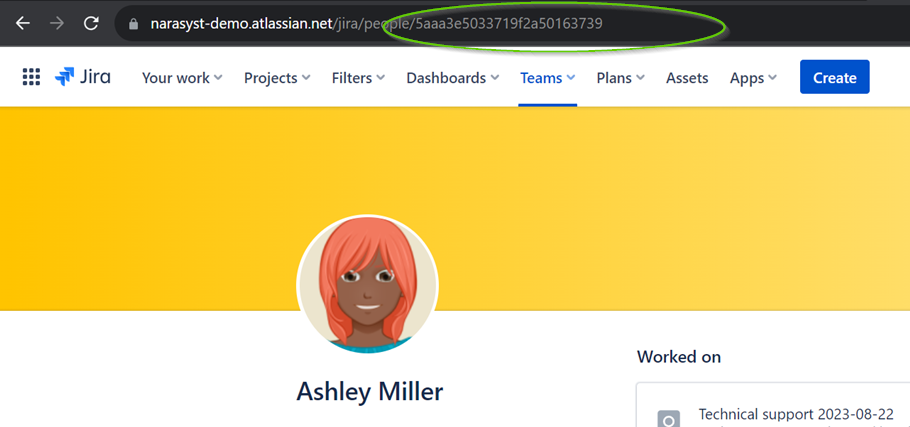Click the browser forward arrow
The width and height of the screenshot is (910, 427).
point(56,23)
